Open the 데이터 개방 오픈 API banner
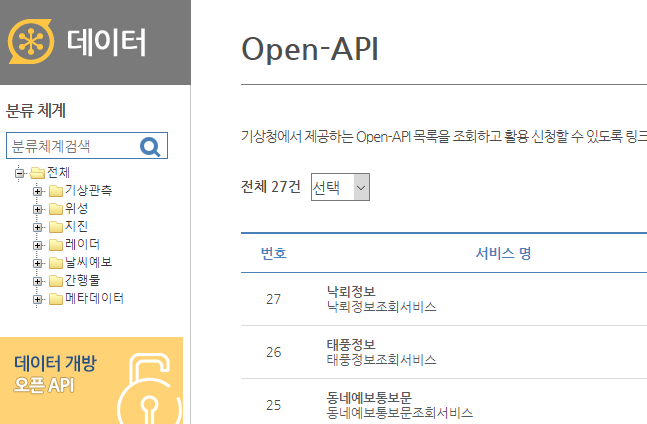Image resolution: width=647 pixels, height=424 pixels. pyautogui.click(x=91, y=380)
